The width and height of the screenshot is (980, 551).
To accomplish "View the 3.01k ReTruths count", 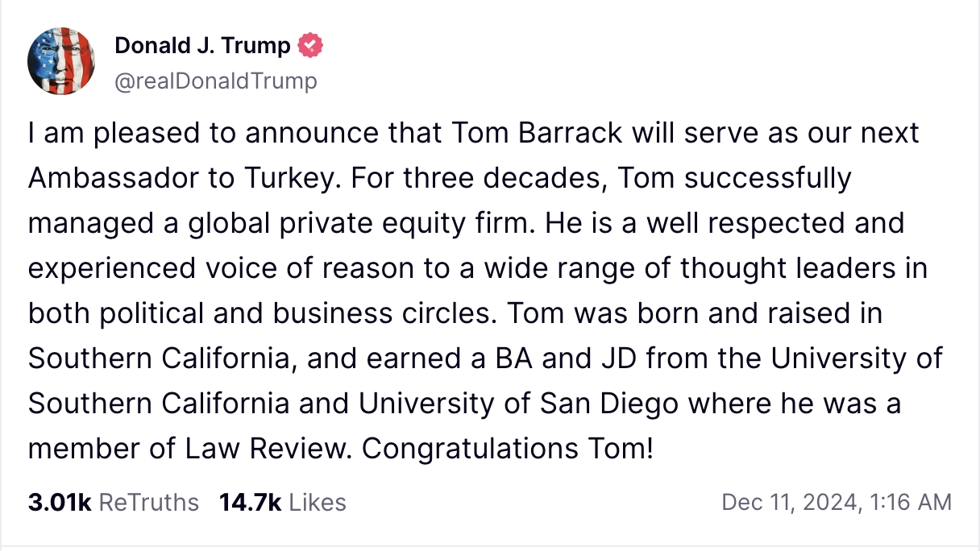I will pos(60,503).
